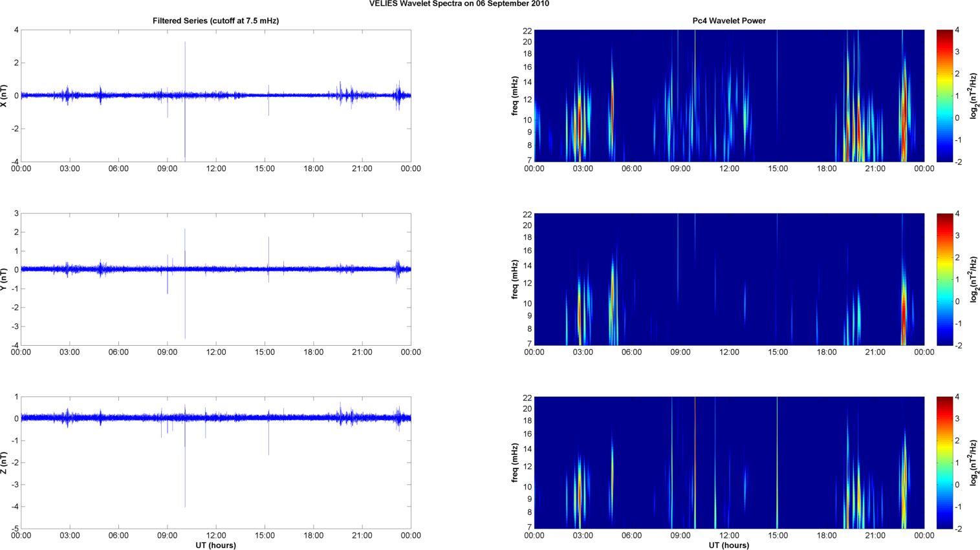
Task: Click the orange vertical line near 10:00 in bottom spectrum
Action: 695,463
